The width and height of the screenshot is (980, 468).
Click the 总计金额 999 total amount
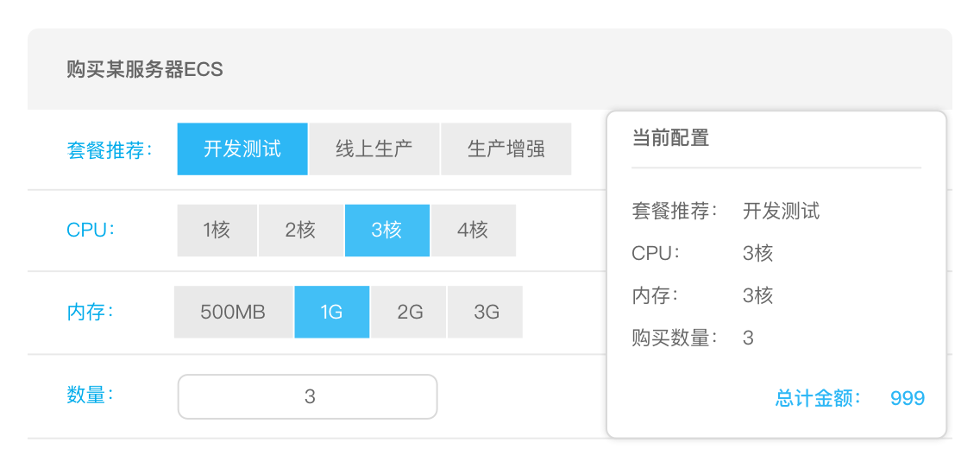pos(908,398)
